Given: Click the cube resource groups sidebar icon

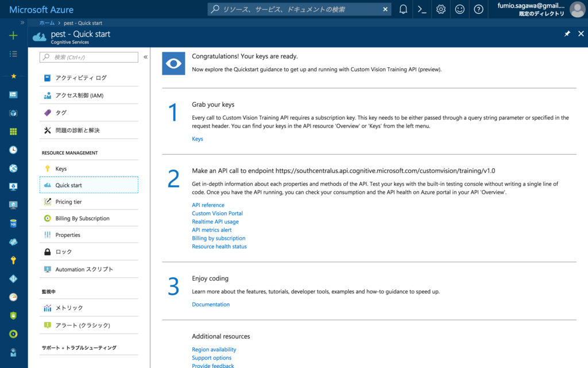Looking at the screenshot, I should 14,113.
